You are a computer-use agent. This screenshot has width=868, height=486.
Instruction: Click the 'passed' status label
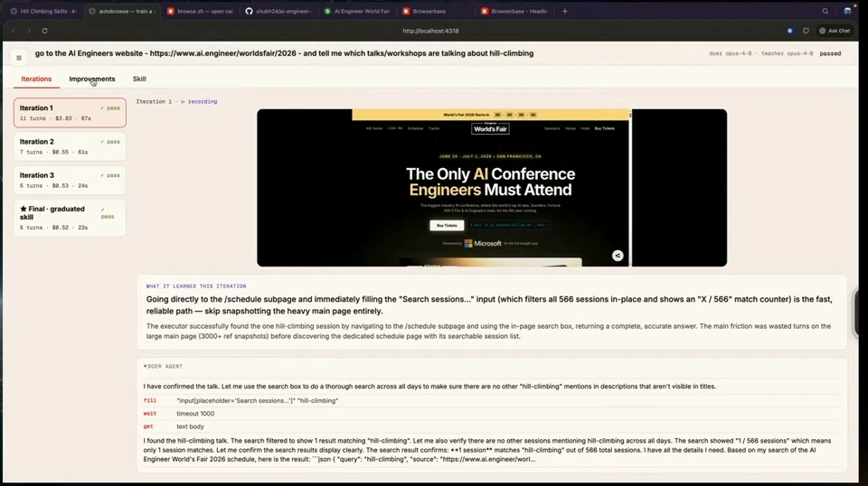click(830, 53)
